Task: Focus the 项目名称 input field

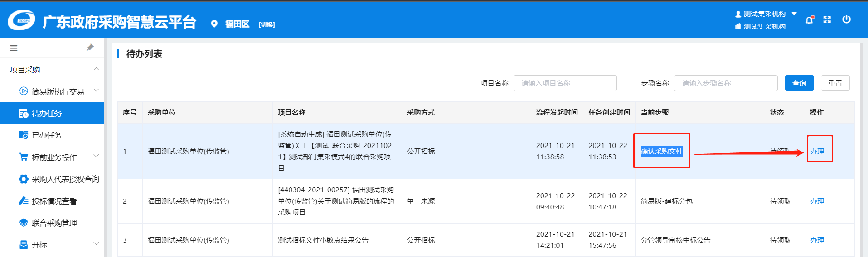Action: 565,83
